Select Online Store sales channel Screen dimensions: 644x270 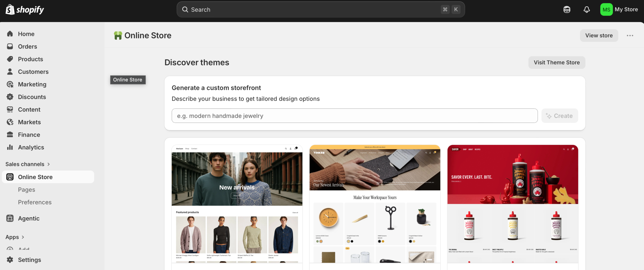pyautogui.click(x=48, y=177)
